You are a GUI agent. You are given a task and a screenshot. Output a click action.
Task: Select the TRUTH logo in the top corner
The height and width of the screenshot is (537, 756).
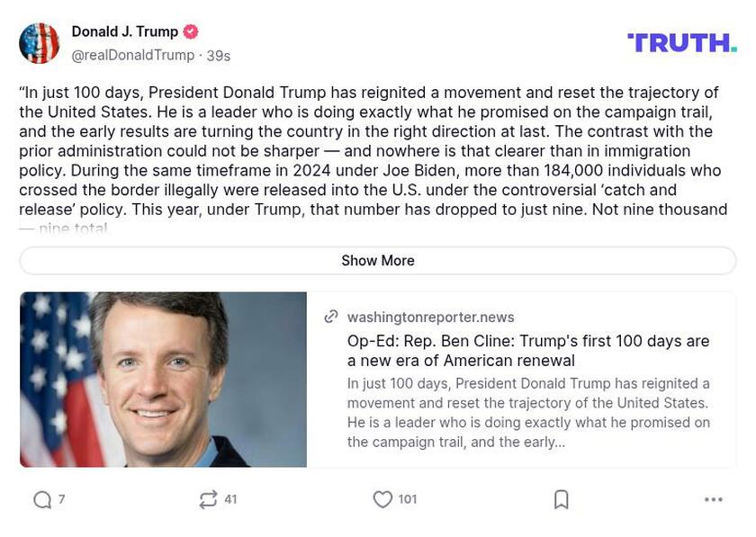click(679, 40)
